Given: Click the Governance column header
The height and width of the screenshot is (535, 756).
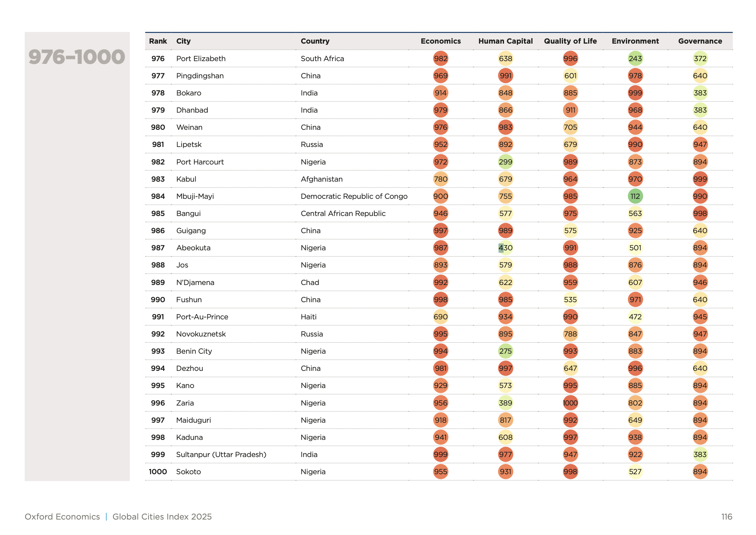Looking at the screenshot, I should [x=700, y=41].
